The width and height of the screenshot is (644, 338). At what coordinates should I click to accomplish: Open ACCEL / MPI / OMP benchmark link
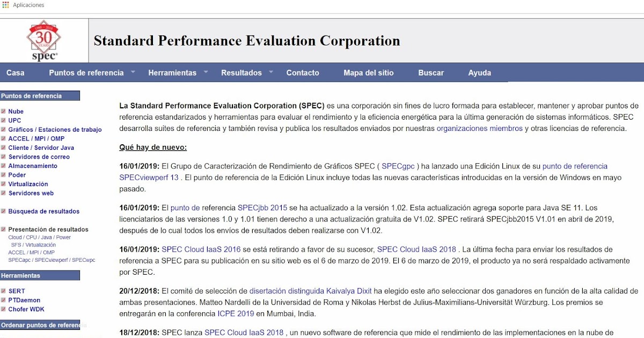[36, 138]
